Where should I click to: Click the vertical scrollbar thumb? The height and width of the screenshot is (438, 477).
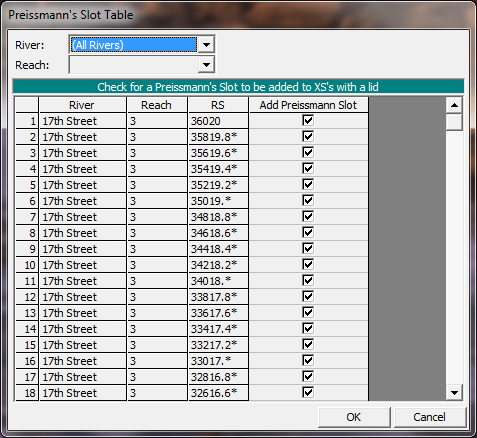click(x=454, y=122)
